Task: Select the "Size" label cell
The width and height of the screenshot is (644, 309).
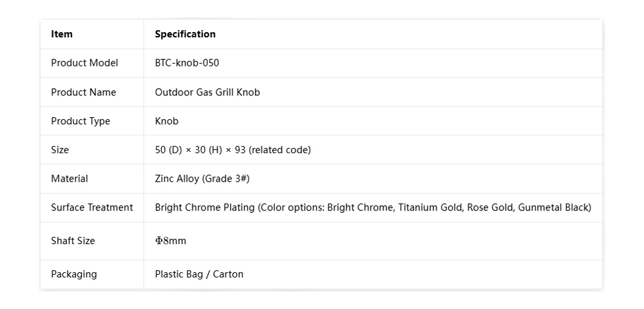Action: (x=60, y=150)
